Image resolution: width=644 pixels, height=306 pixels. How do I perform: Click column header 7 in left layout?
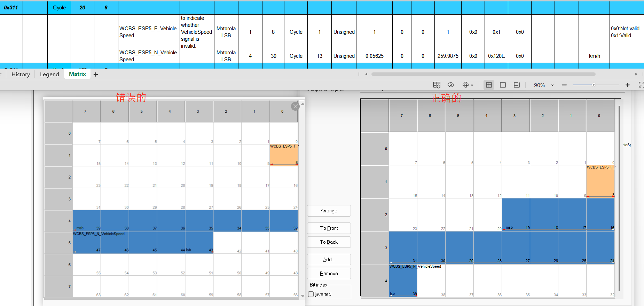(x=86, y=111)
